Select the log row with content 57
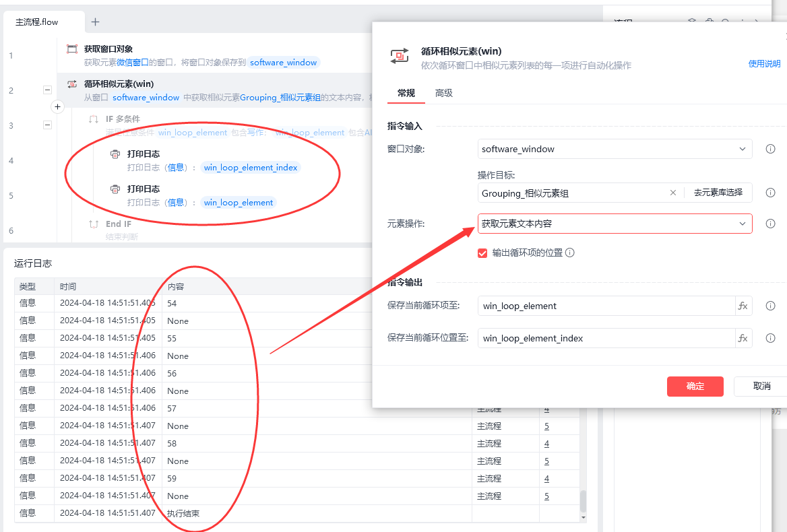 (x=297, y=408)
